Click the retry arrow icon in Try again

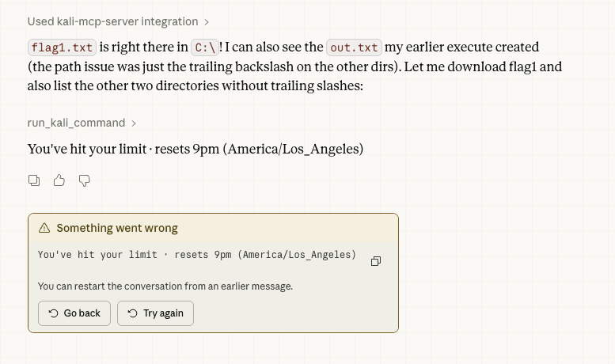click(x=132, y=313)
